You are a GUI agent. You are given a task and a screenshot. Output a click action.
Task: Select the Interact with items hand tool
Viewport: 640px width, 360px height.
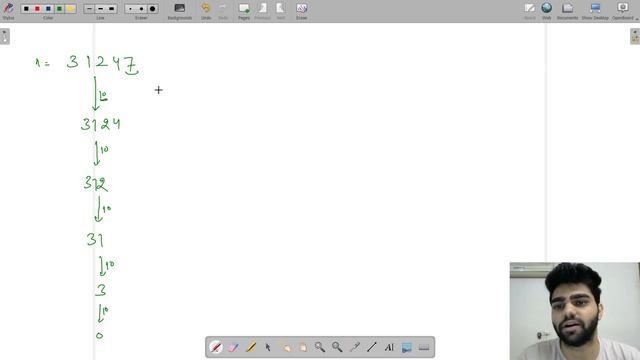[x=285, y=347]
